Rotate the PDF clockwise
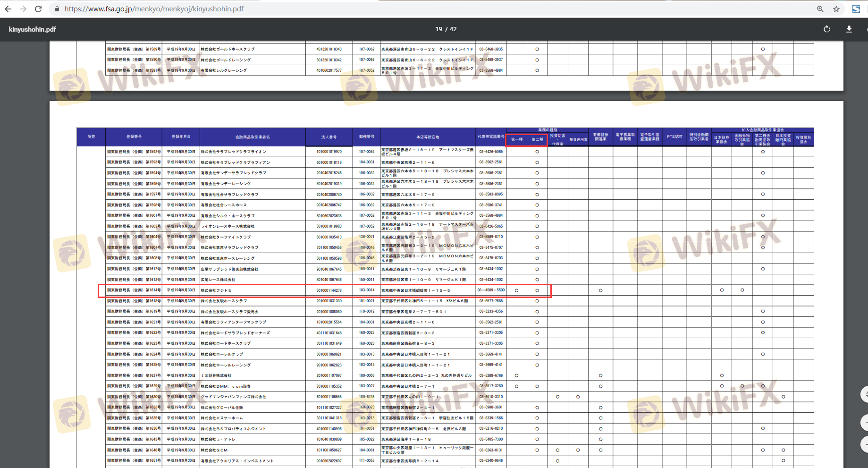This screenshot has height=468, width=868. coord(827,29)
